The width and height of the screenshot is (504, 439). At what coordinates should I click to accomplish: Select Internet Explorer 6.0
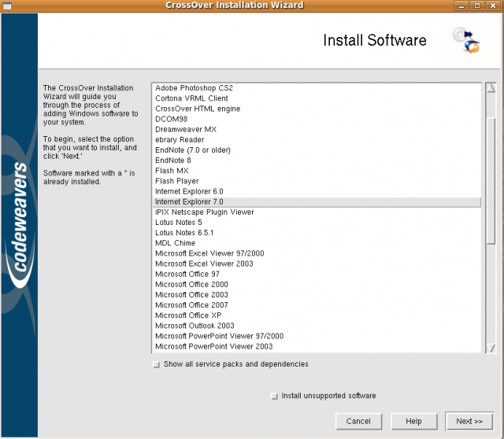(317, 191)
